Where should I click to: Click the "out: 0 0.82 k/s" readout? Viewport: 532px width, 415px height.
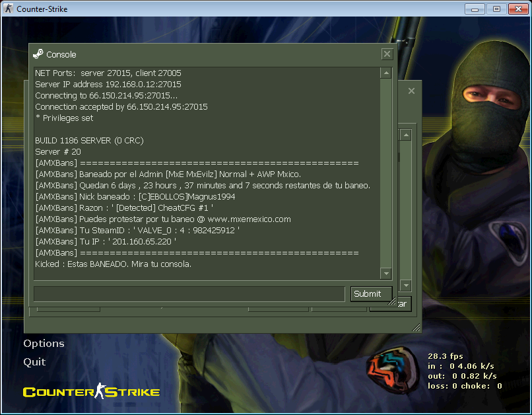point(462,376)
